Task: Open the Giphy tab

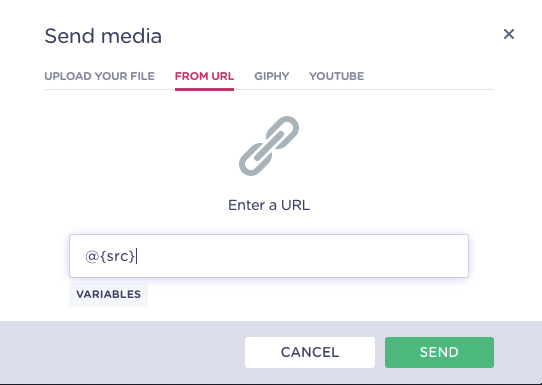Action: (x=272, y=76)
